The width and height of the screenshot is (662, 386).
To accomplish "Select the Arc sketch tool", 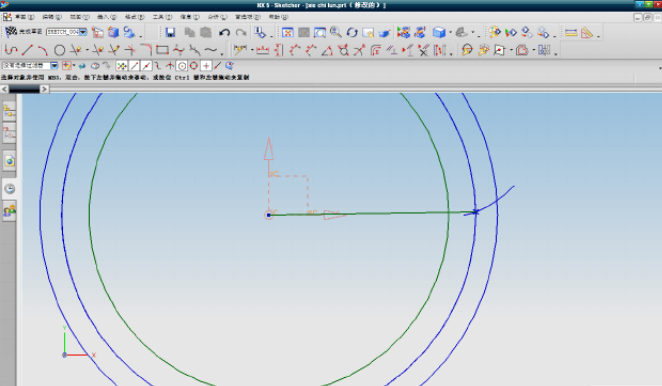I will (x=43, y=50).
